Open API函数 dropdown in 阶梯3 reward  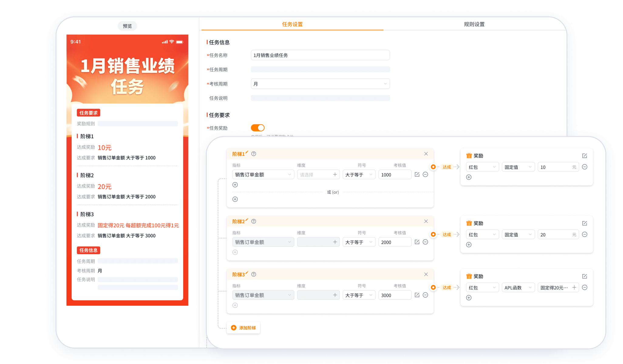518,288
